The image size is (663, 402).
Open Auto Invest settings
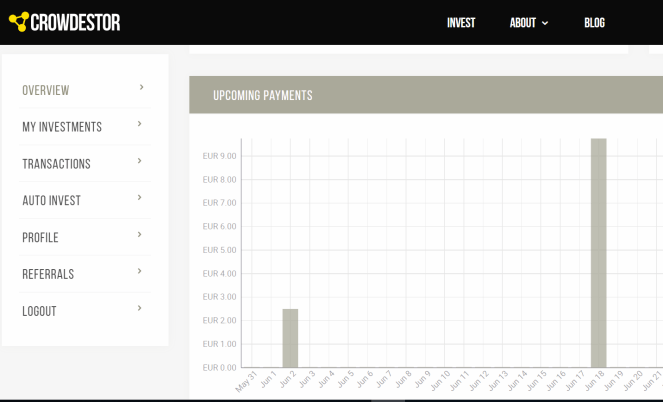click(x=51, y=201)
